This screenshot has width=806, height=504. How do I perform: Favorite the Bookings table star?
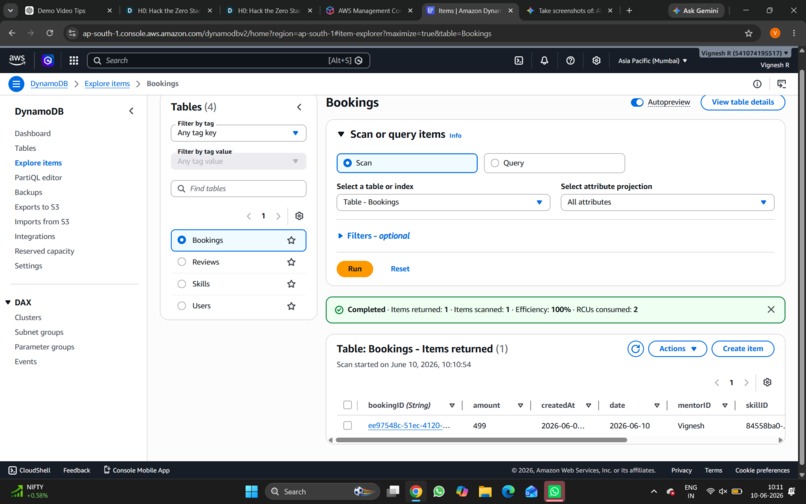pyautogui.click(x=291, y=240)
